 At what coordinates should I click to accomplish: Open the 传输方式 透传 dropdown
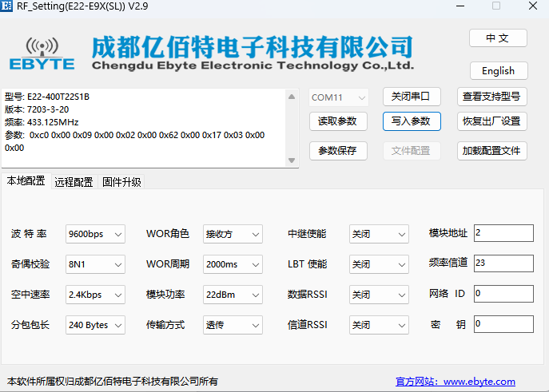tap(233, 325)
